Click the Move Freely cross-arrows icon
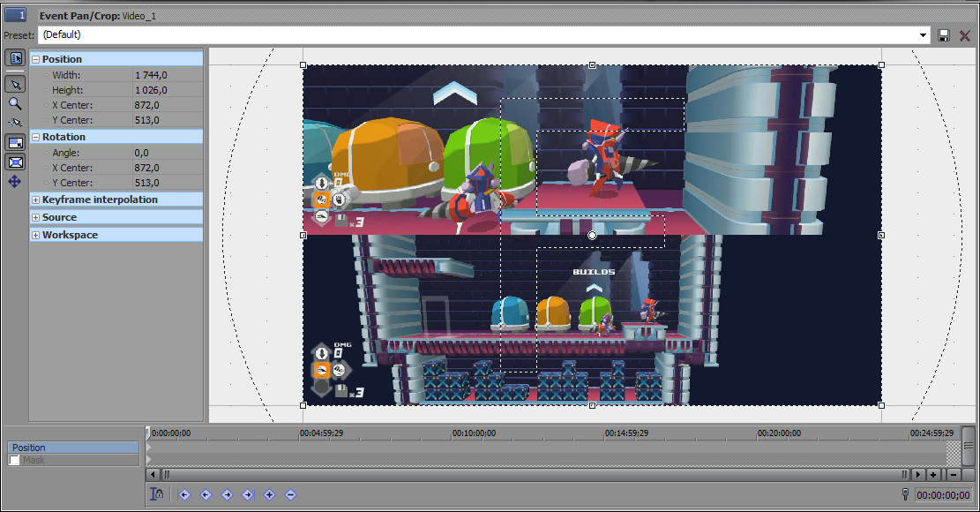Viewport: 980px width, 512px height. pos(15,181)
